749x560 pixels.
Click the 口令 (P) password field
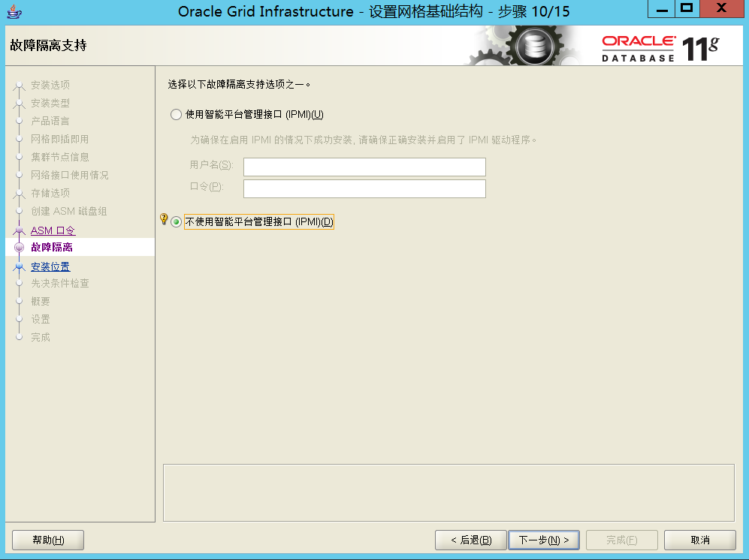(x=364, y=188)
